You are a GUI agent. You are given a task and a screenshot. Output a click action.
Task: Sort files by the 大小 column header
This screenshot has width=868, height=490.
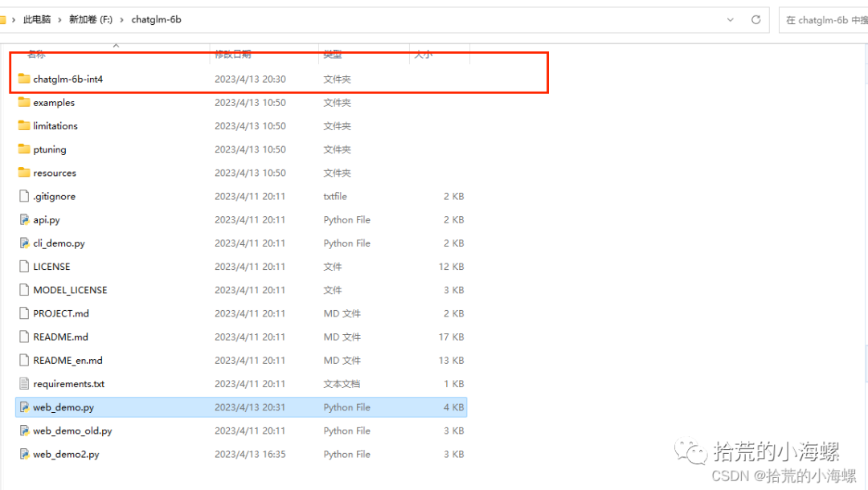(424, 54)
